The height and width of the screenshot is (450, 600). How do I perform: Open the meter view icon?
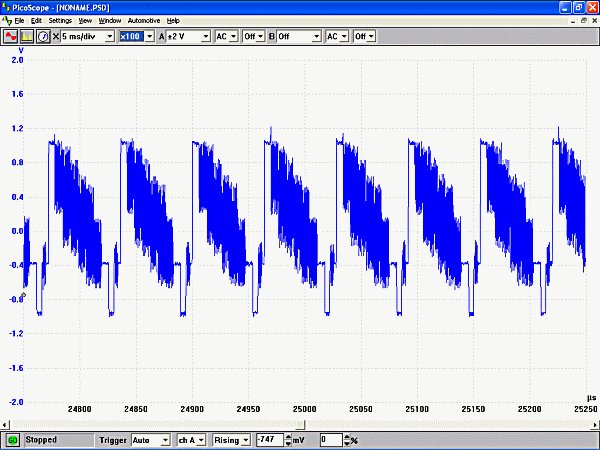pyautogui.click(x=43, y=36)
